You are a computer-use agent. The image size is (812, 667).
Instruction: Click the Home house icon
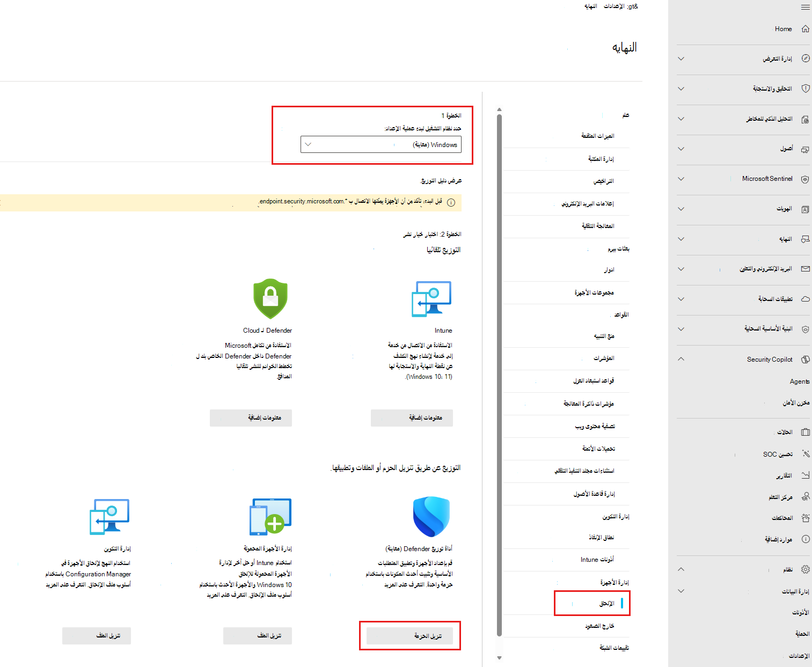tap(805, 29)
